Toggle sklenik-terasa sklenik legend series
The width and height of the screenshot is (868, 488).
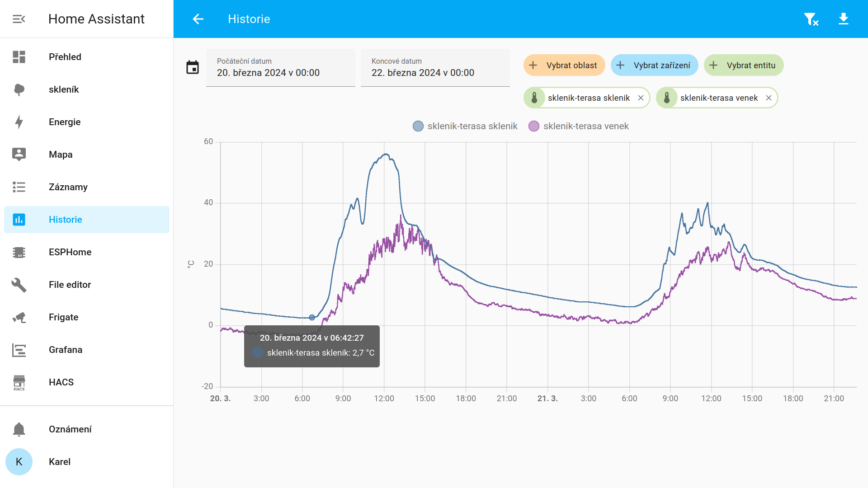point(465,126)
